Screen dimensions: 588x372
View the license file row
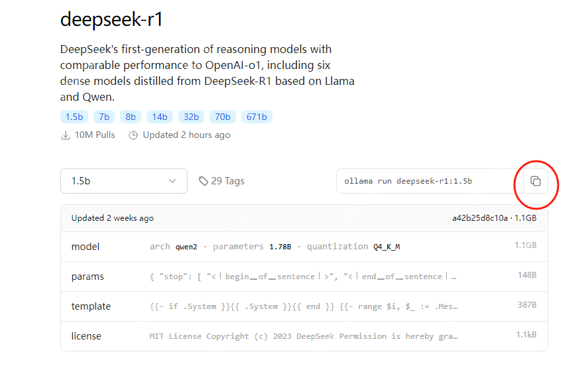pyautogui.click(x=304, y=336)
